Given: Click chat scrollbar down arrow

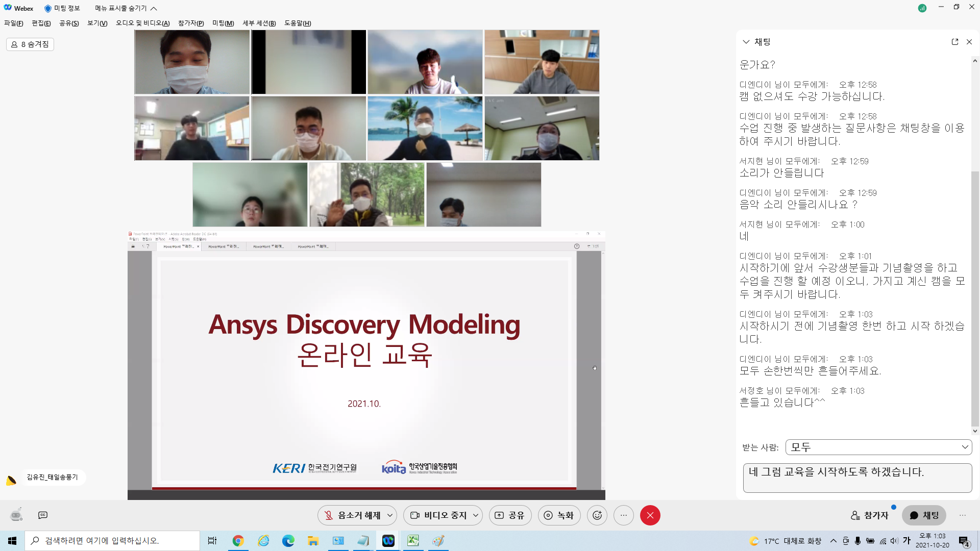Looking at the screenshot, I should click(975, 431).
